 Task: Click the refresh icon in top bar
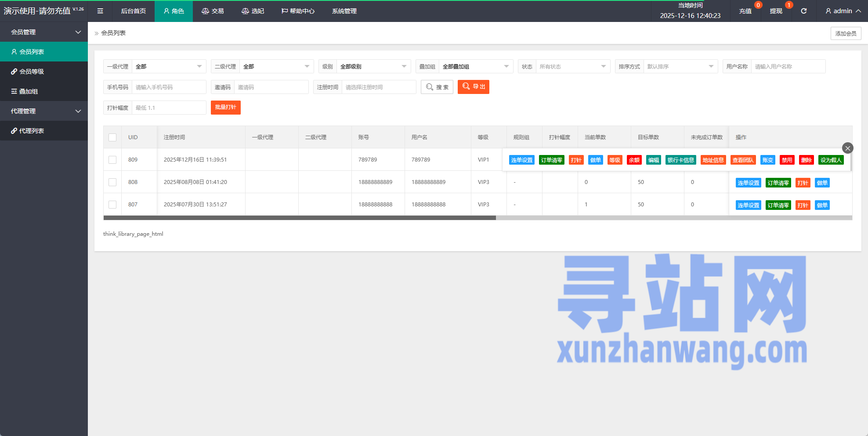coord(803,11)
